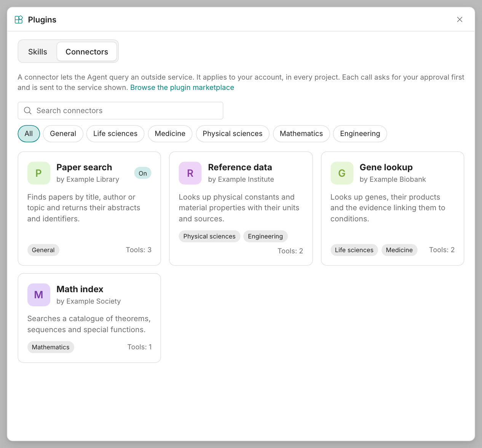Open Browse the plugin marketplace link
The width and height of the screenshot is (482, 448).
(x=182, y=87)
